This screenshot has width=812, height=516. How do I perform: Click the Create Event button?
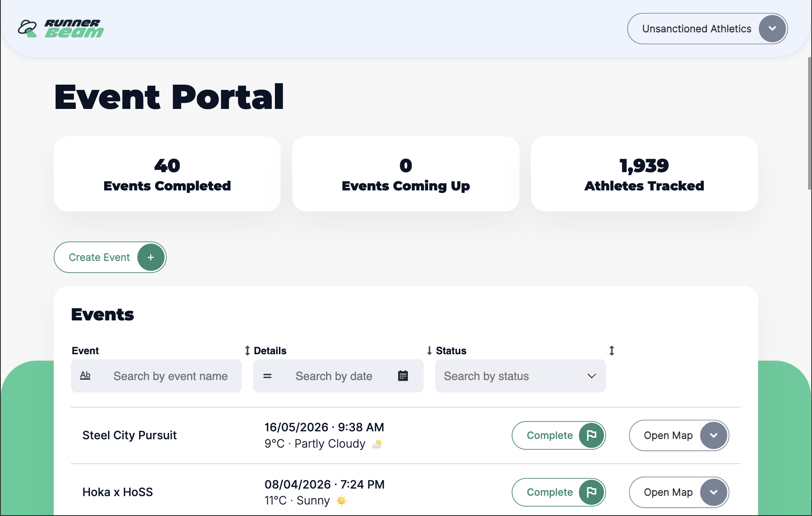point(110,257)
